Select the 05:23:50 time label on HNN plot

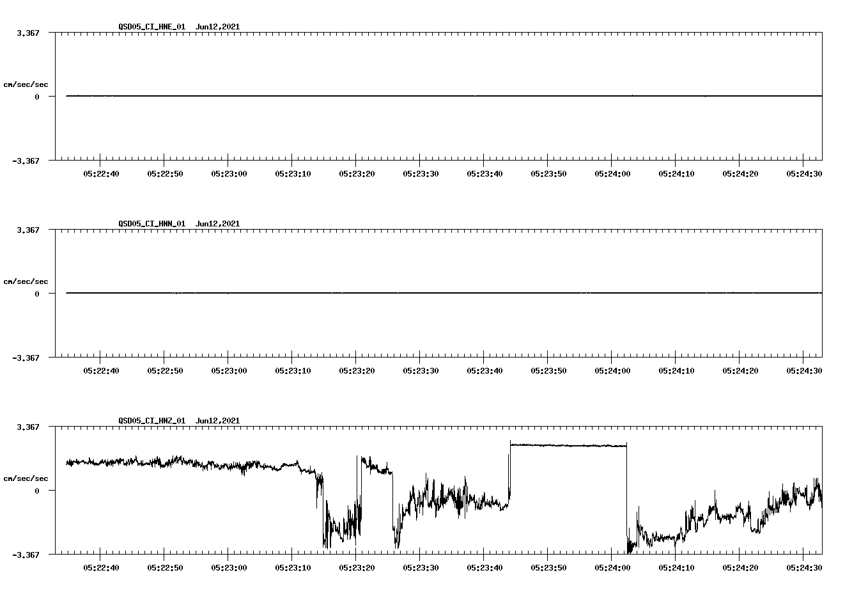548,370
